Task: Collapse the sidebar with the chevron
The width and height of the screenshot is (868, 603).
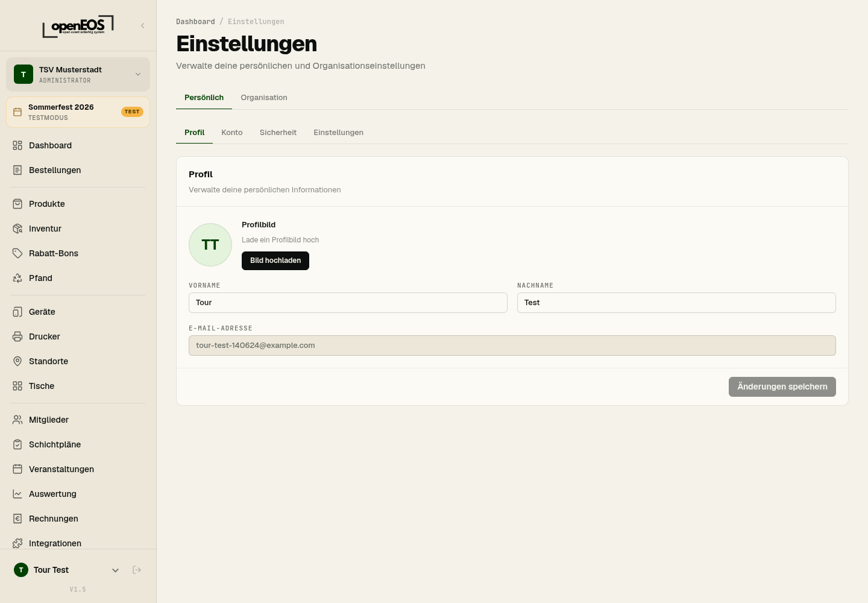Action: click(x=143, y=25)
